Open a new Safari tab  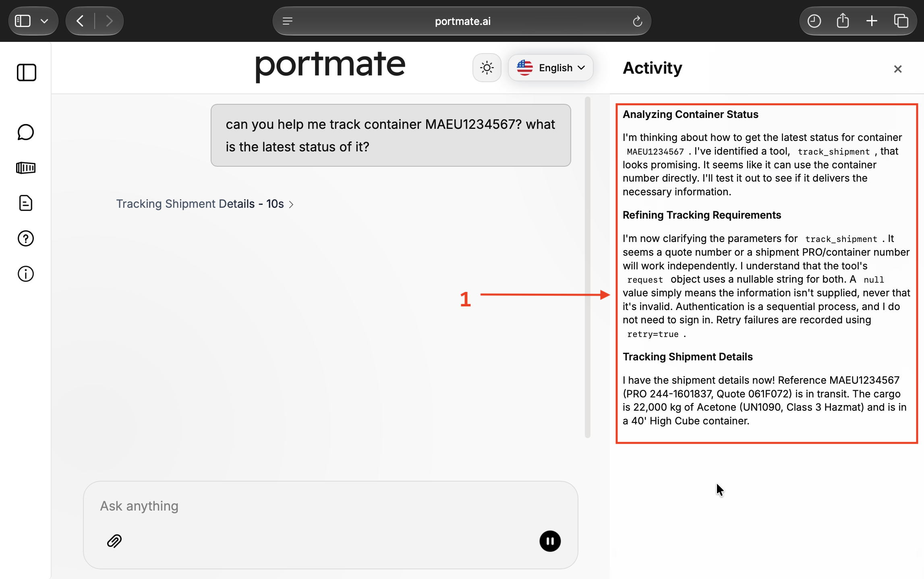click(872, 21)
